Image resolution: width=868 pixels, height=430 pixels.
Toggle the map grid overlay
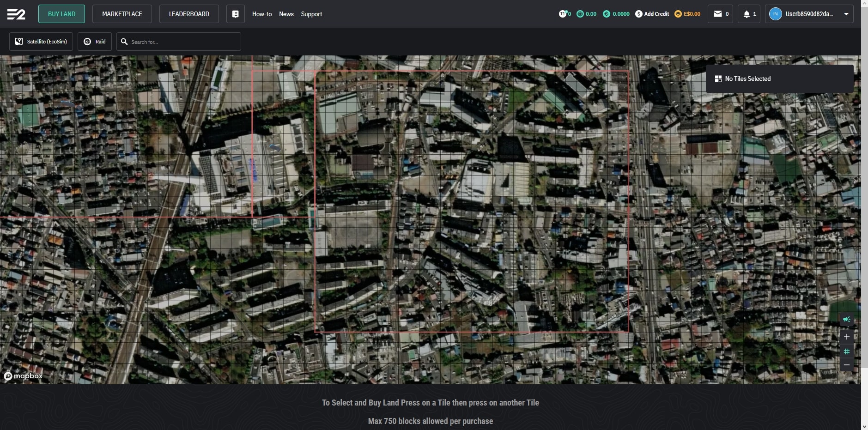click(x=846, y=351)
